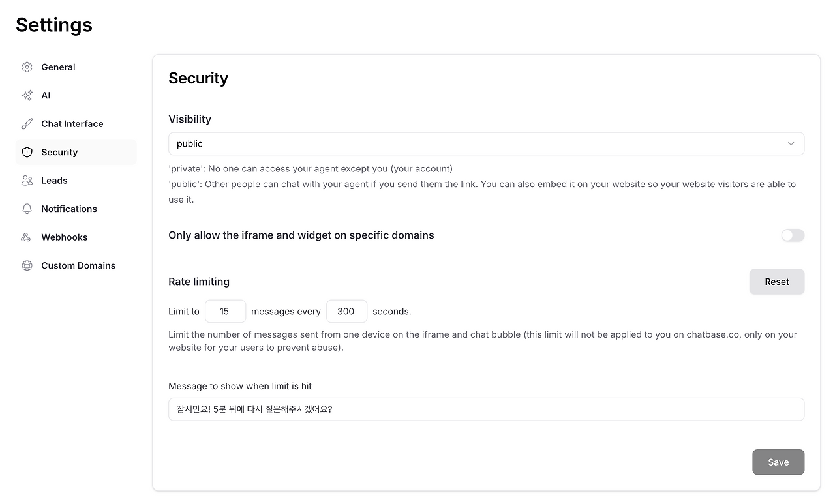Open the Leads settings section
Viewport: 835px width, 504px height.
[x=54, y=181]
